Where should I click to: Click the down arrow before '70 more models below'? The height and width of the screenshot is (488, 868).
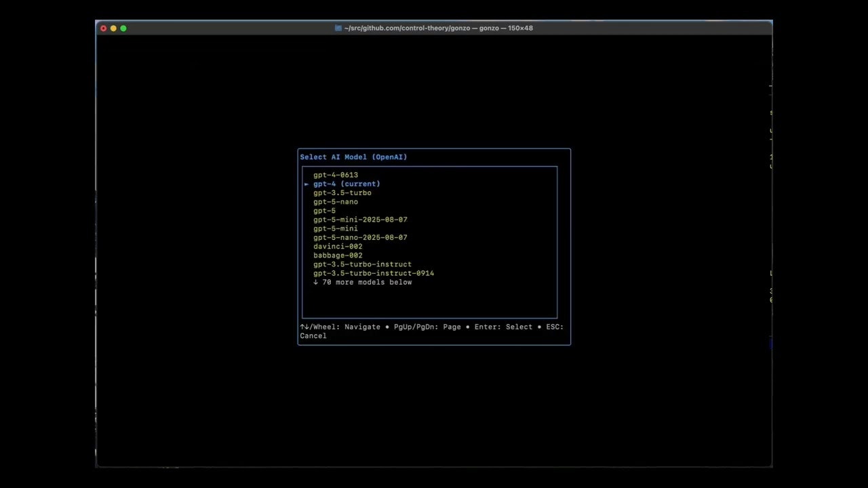(x=315, y=282)
